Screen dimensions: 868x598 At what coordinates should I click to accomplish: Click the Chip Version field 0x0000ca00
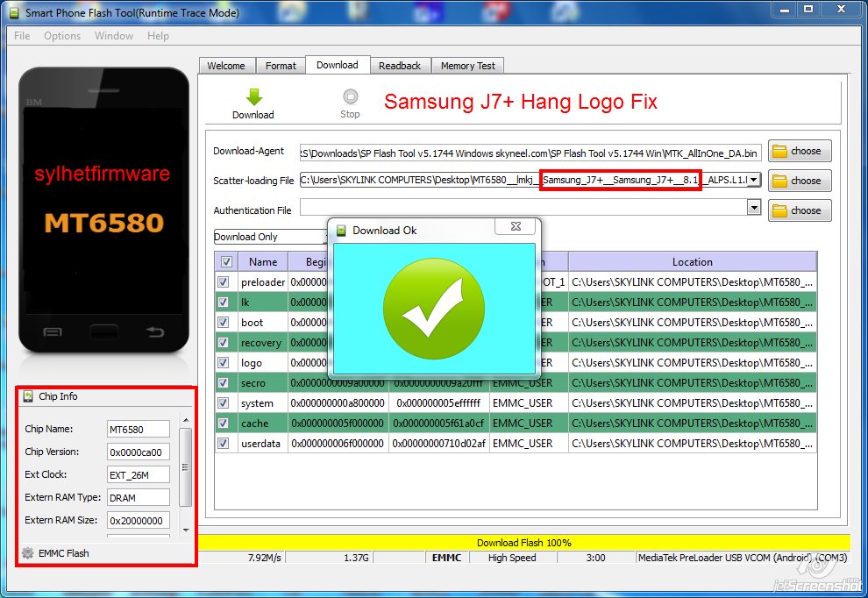[138, 452]
